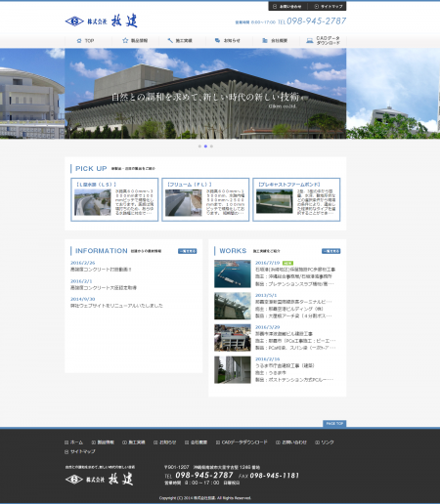The width and height of the screenshot is (440, 504).
Task: Click the building icon in the navigation bar
Action: [265, 40]
